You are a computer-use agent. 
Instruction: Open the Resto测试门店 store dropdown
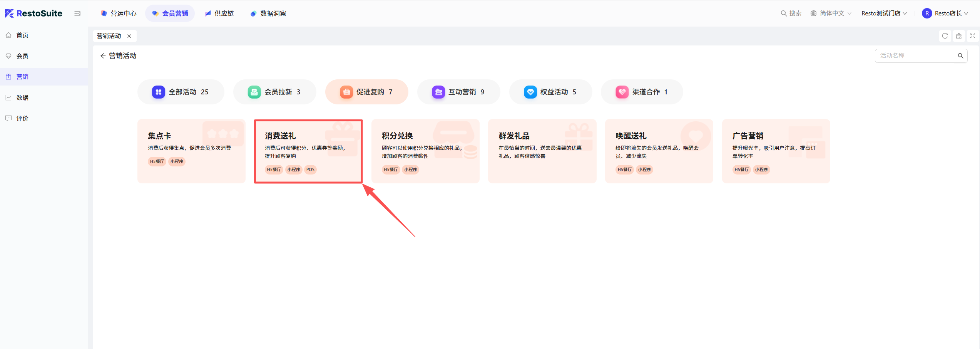pyautogui.click(x=884, y=13)
